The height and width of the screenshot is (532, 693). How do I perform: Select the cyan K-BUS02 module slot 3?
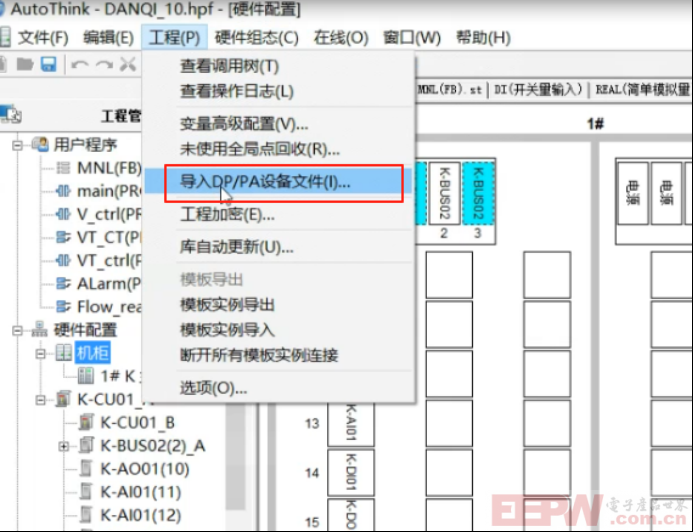click(x=478, y=193)
